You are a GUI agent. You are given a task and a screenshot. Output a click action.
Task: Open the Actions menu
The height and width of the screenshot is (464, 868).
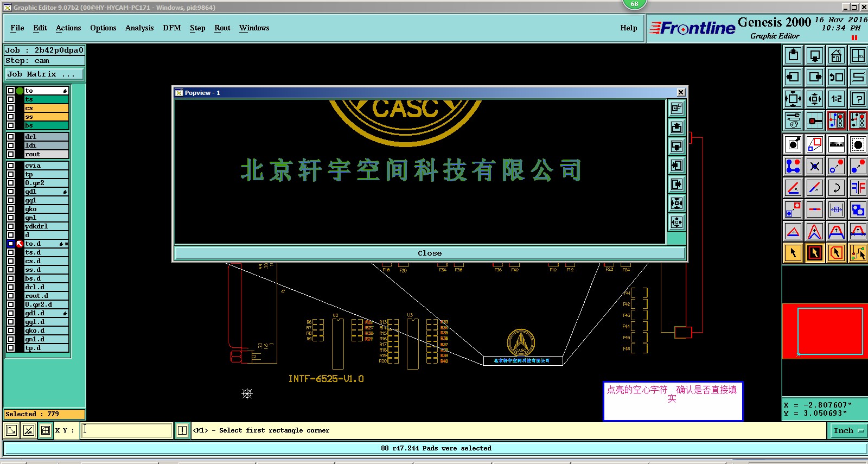tap(68, 28)
